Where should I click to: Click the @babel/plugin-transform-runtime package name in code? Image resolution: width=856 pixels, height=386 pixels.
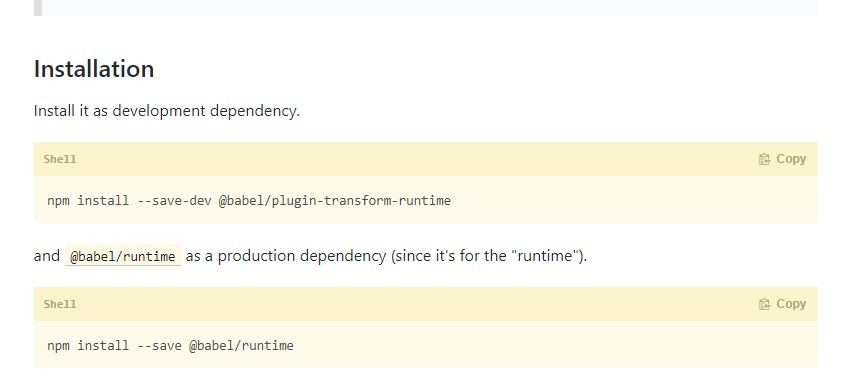pyautogui.click(x=335, y=200)
